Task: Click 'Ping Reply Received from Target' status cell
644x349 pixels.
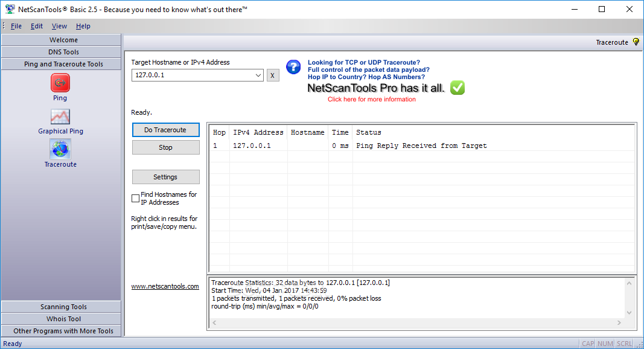Action: pos(421,146)
